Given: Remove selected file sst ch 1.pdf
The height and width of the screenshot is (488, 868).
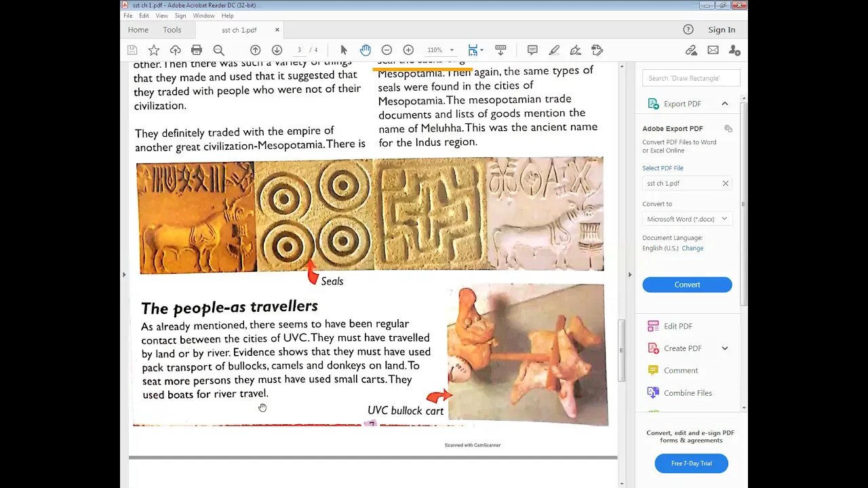Looking at the screenshot, I should [725, 183].
